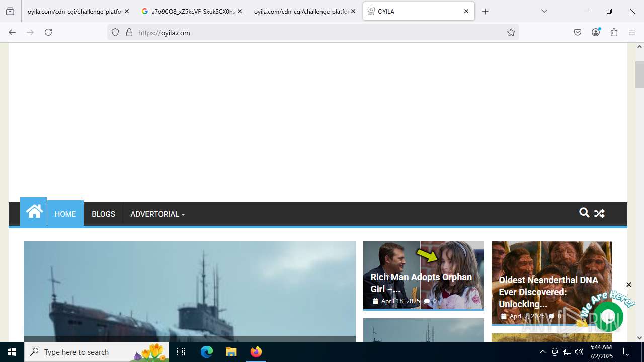Open Oldest Neanderthal DNA article title
644x362 pixels.
point(548,292)
